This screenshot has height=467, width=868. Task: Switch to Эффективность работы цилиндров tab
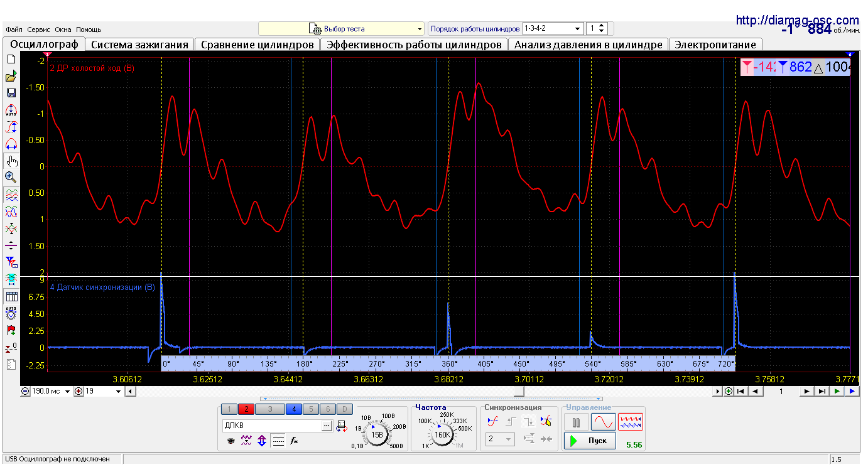[x=414, y=45]
